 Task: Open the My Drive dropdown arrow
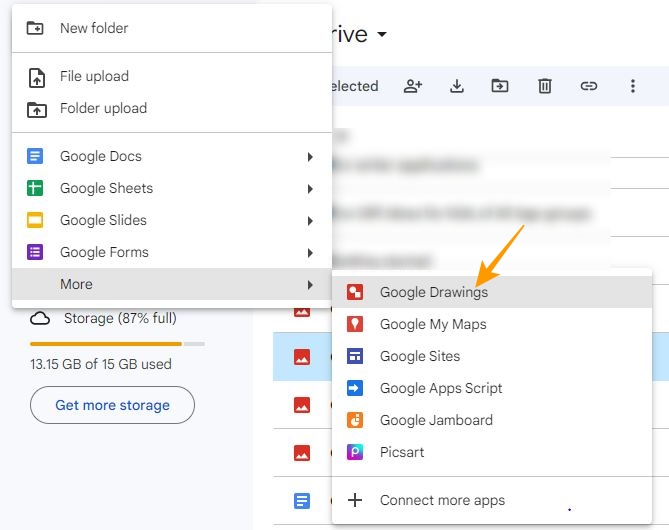[x=382, y=34]
